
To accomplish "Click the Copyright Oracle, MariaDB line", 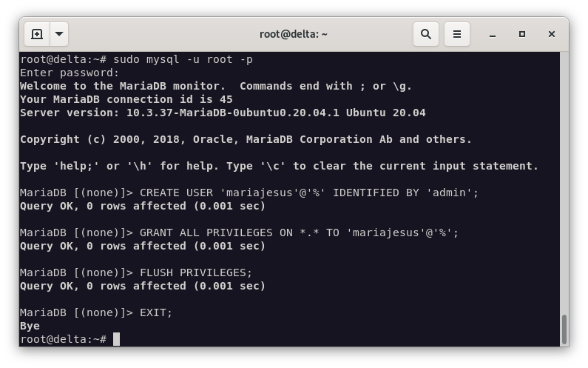I will tap(246, 139).
